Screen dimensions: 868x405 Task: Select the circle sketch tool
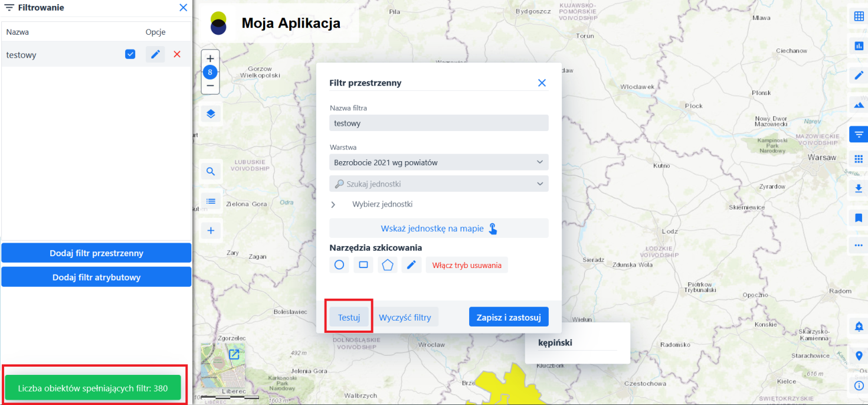pyautogui.click(x=339, y=265)
